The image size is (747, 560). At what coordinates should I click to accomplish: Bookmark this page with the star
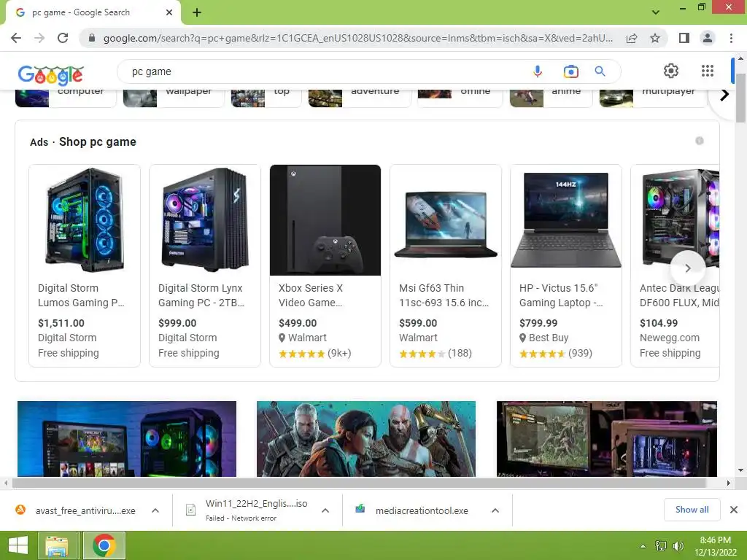pyautogui.click(x=655, y=38)
